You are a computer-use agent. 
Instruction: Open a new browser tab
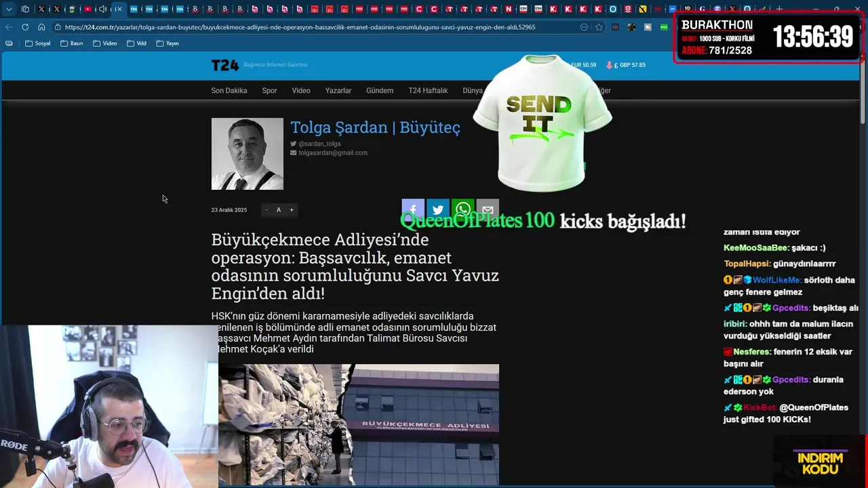(778, 9)
